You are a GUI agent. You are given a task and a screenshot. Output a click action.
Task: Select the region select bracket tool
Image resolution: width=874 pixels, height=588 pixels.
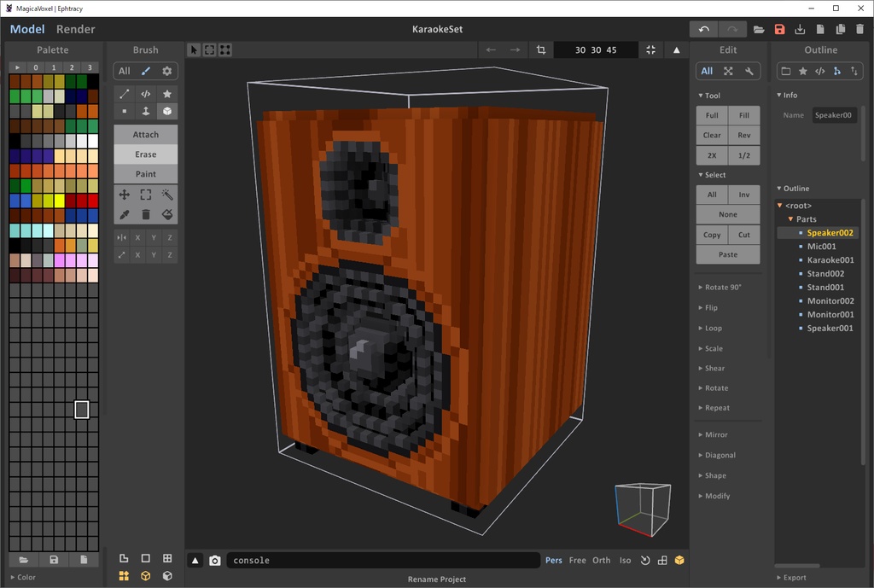[145, 195]
